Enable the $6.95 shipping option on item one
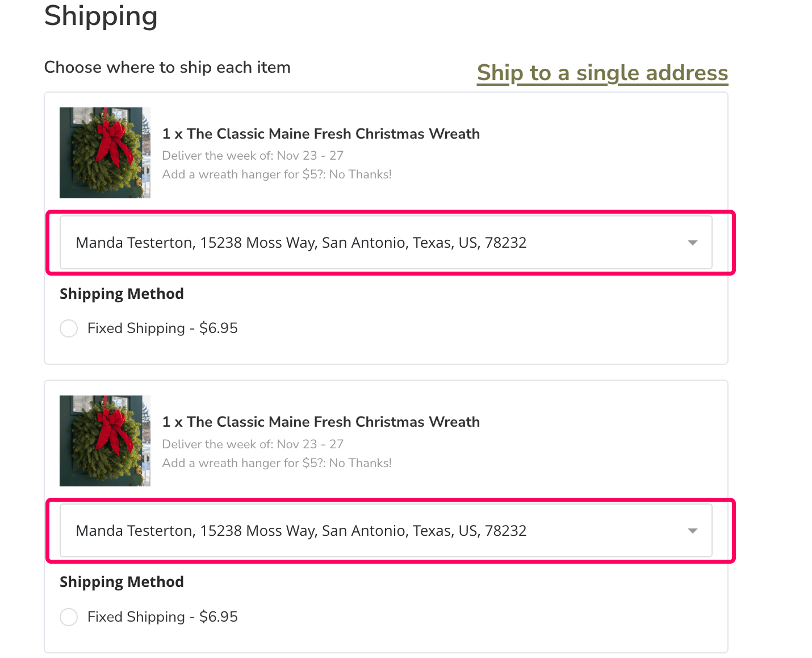Viewport: 812px width, 658px height. [x=68, y=328]
